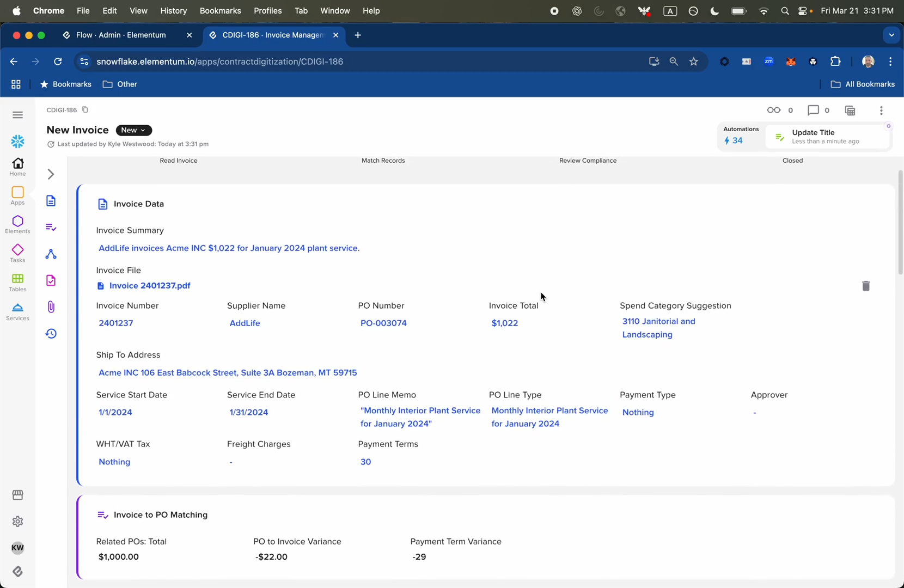Open the record more options menu
The width and height of the screenshot is (904, 588).
click(x=881, y=111)
